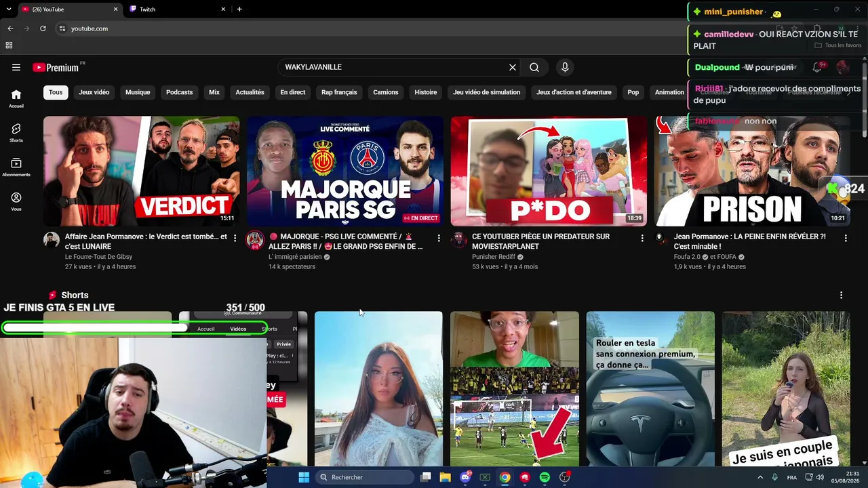This screenshot has width=868, height=488.
Task: Open the football red arrow Short
Action: (x=515, y=389)
